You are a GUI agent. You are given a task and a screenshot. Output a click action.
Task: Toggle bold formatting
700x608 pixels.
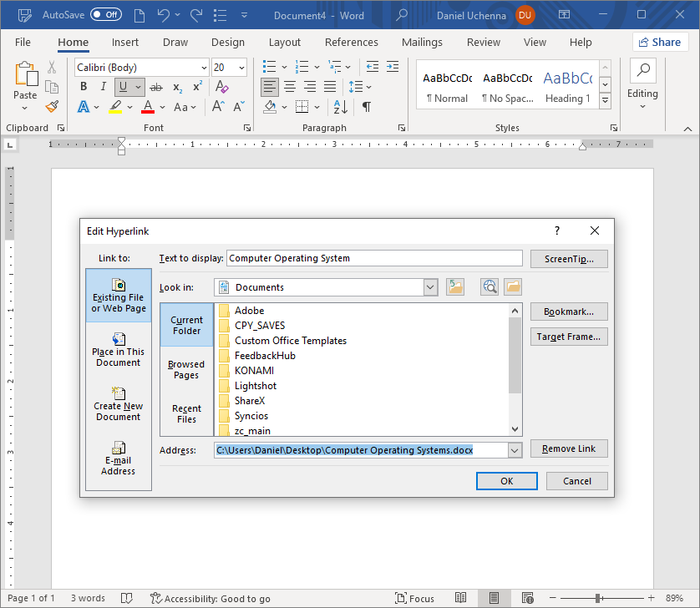[x=83, y=86]
